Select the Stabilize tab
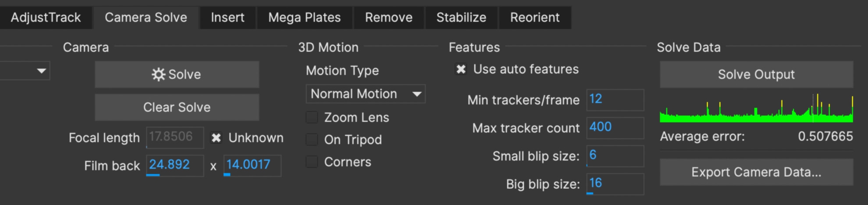Image resolution: width=868 pixels, height=205 pixels. coord(461,18)
